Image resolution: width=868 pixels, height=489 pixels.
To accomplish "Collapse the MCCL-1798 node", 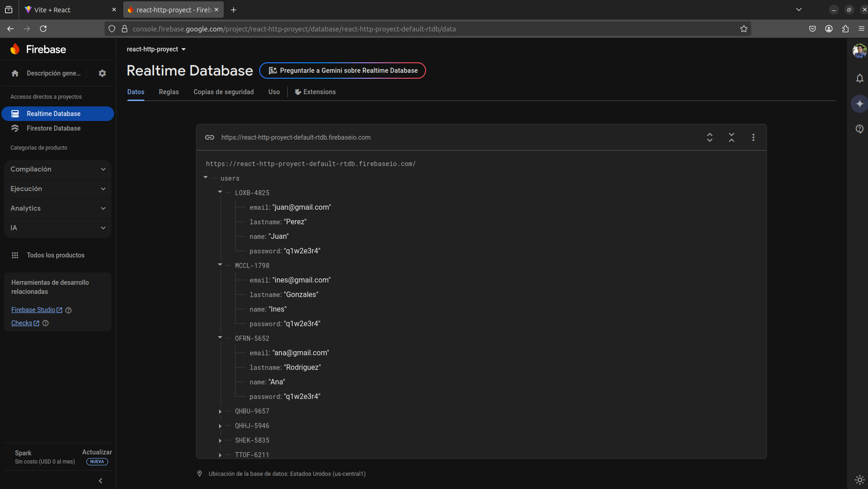I will pos(220,265).
